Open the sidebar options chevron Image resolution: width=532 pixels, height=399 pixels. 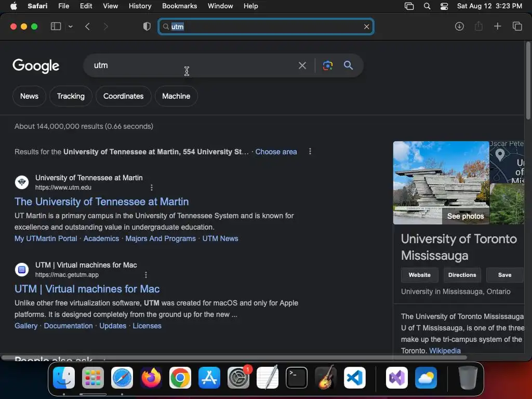click(x=70, y=26)
